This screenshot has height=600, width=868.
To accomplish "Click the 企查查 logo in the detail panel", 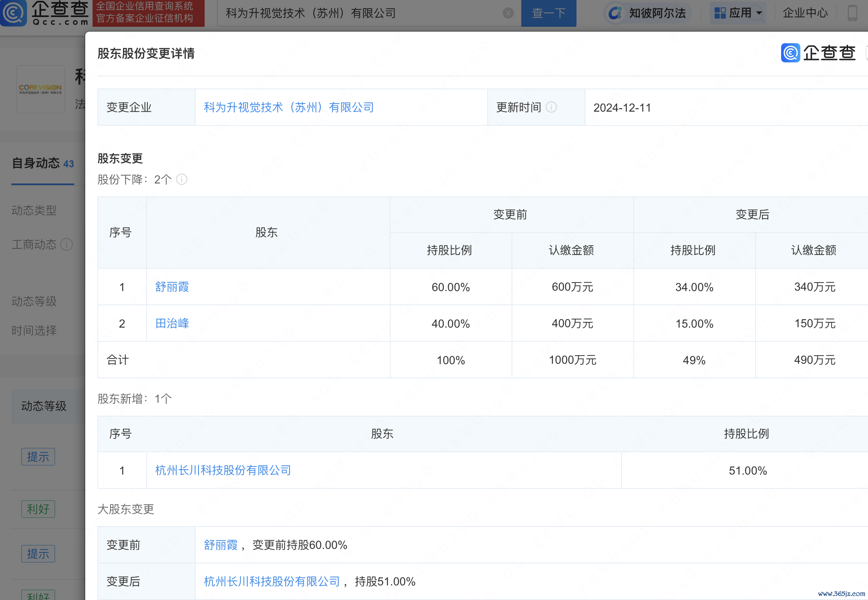I will tap(818, 53).
